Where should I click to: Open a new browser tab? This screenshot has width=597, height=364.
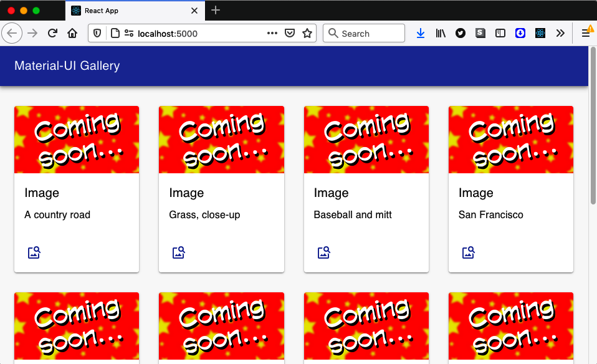pyautogui.click(x=216, y=10)
